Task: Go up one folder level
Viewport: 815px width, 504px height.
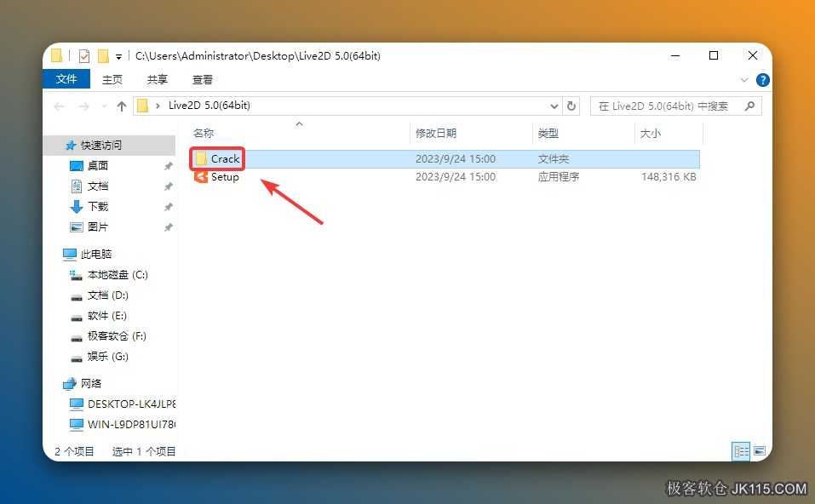Action: pyautogui.click(x=122, y=106)
